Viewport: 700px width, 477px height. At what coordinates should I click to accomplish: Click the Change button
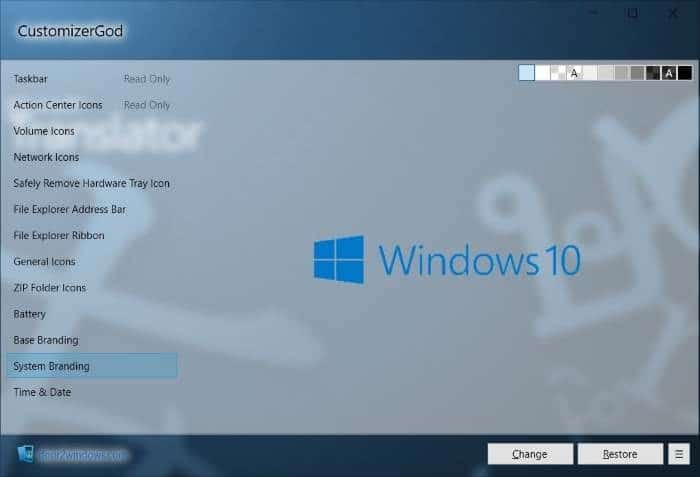(530, 454)
